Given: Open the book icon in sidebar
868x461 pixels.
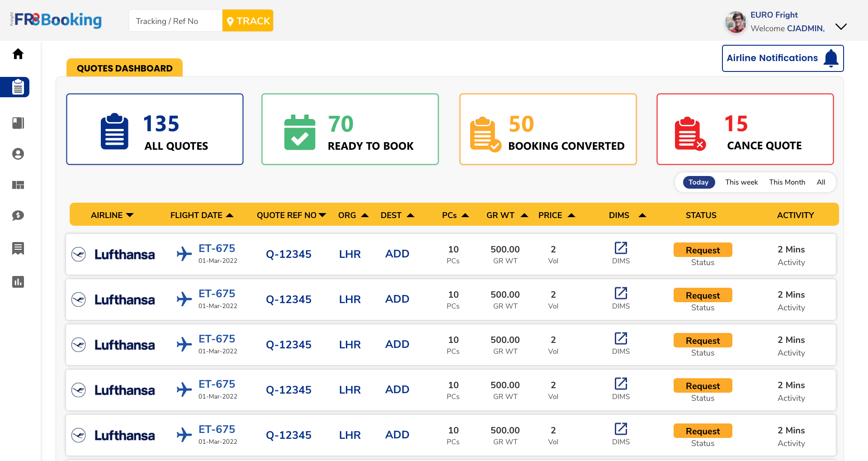Looking at the screenshot, I should (x=18, y=123).
